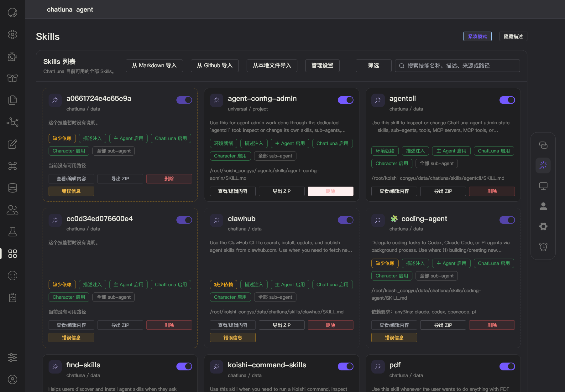This screenshot has width=565, height=392.
Task: Toggle the a0661724e4c65e9a skill switch
Action: (184, 100)
